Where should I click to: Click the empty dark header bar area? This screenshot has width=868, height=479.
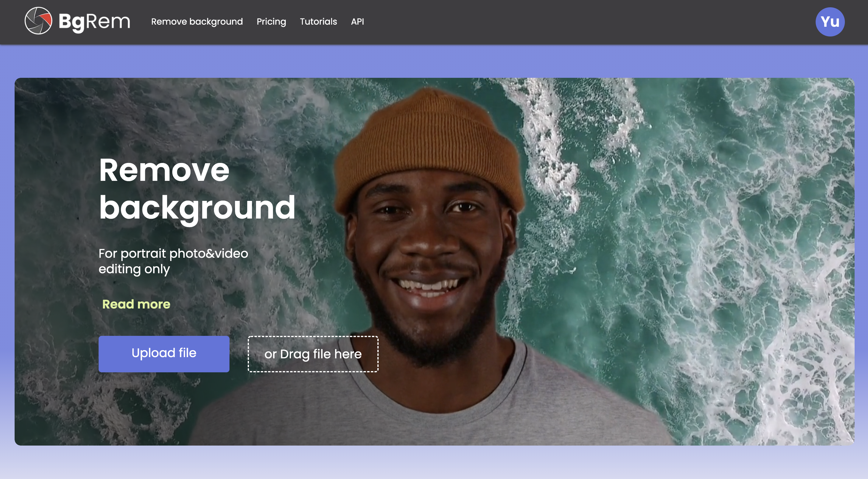(x=573, y=22)
